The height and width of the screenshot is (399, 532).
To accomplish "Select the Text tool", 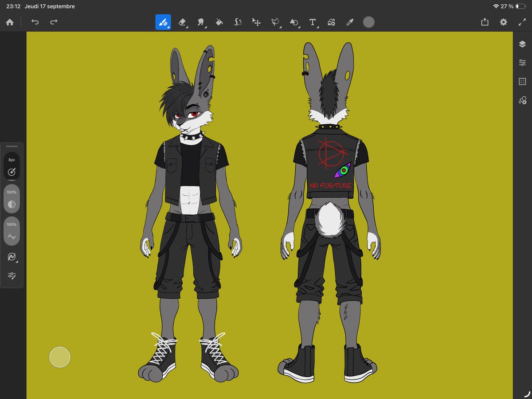I will [313, 22].
